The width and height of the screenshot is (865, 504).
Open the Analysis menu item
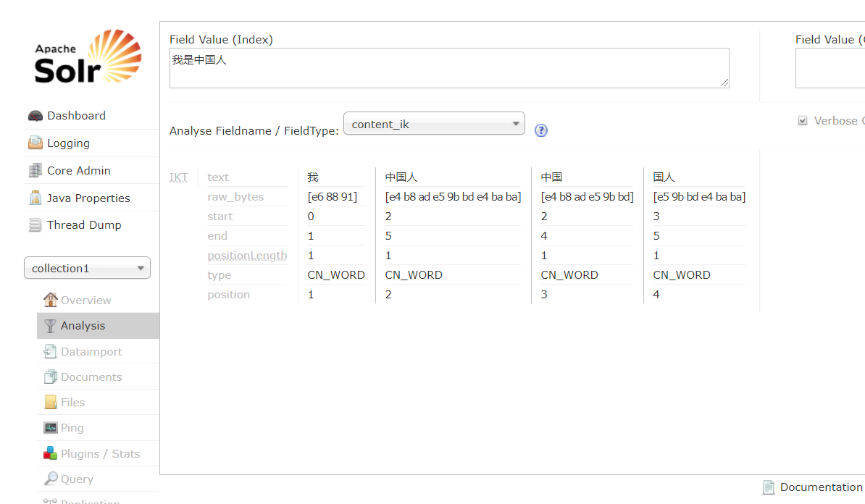coord(83,326)
